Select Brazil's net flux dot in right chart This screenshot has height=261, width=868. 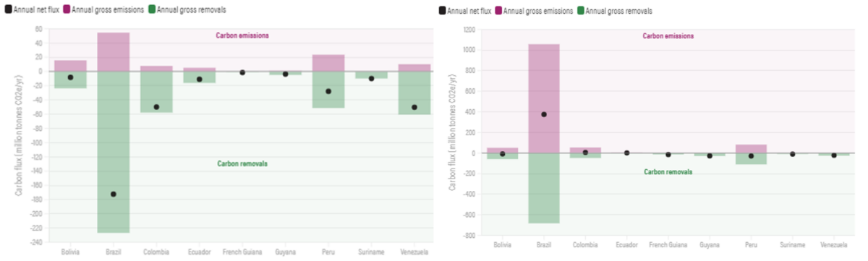(543, 114)
